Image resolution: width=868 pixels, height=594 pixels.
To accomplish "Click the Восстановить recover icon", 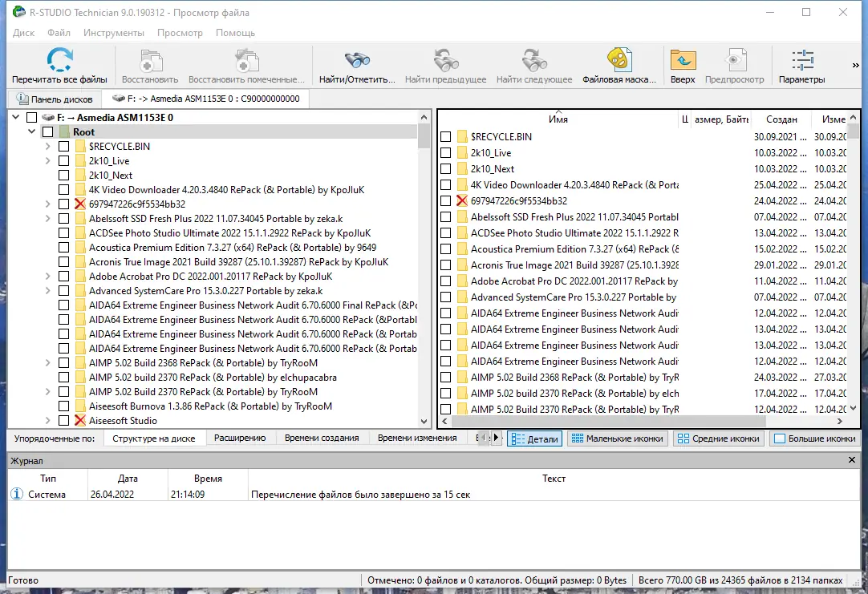I will pos(150,60).
